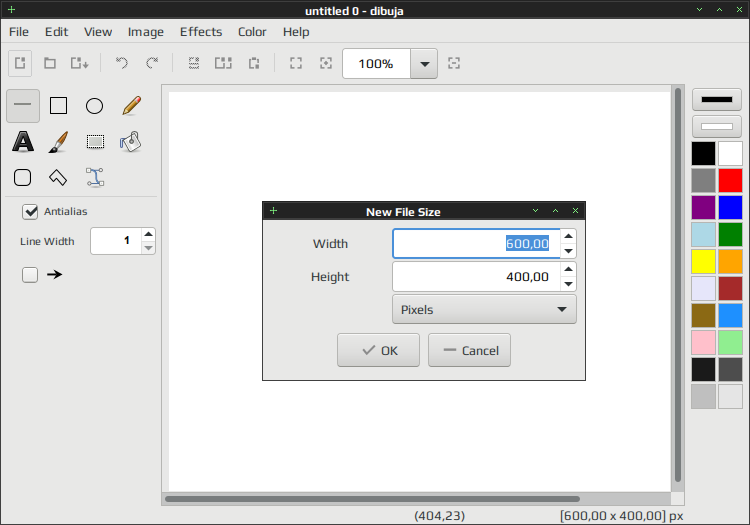The image size is (750, 525).
Task: Select the Pencil tool
Action: (x=131, y=106)
